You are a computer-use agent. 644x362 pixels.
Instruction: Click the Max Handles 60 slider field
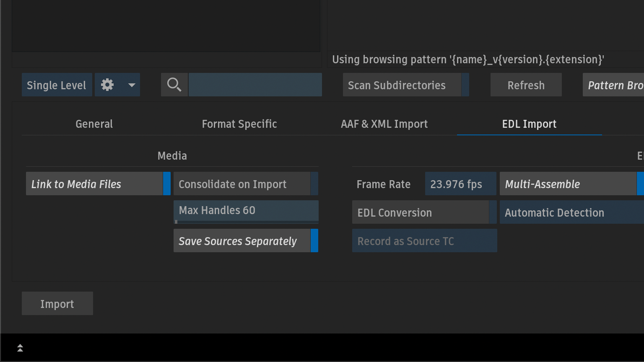tap(246, 211)
